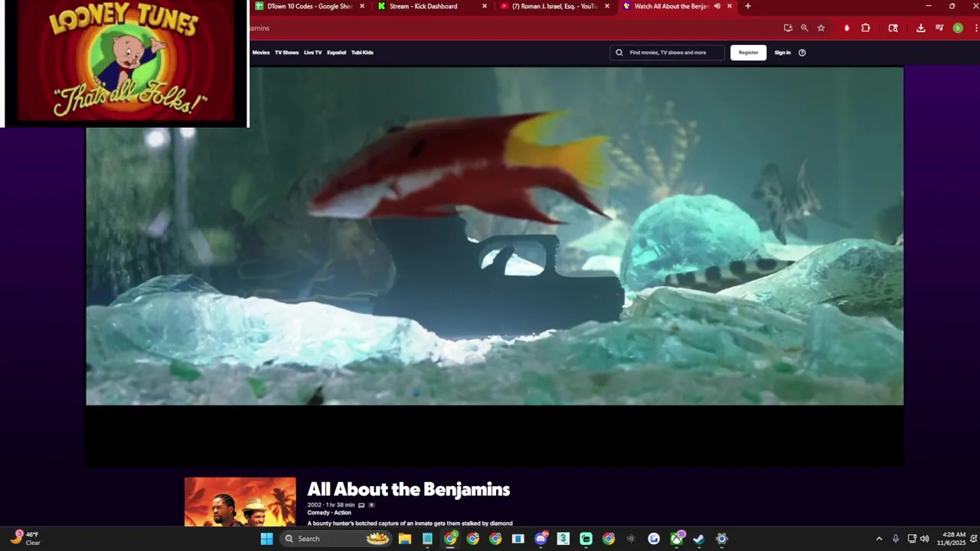This screenshot has width=980, height=551.
Task: Click the Chrome address bar URL text
Action: (x=259, y=28)
